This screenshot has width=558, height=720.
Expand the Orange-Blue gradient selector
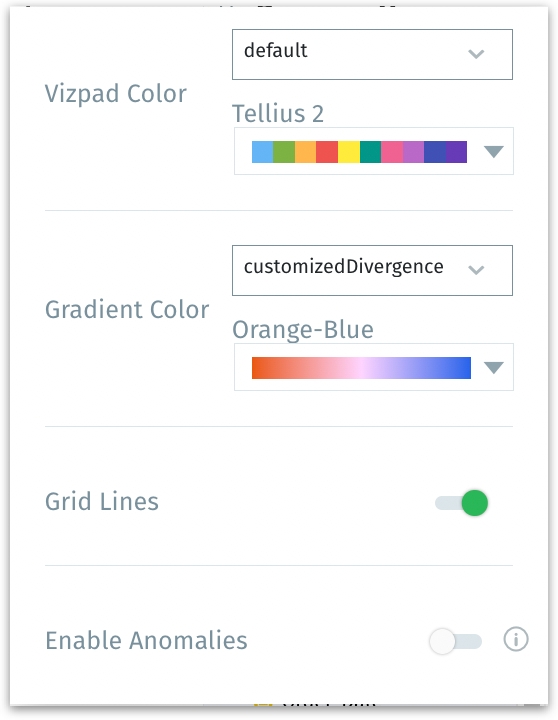(374, 367)
